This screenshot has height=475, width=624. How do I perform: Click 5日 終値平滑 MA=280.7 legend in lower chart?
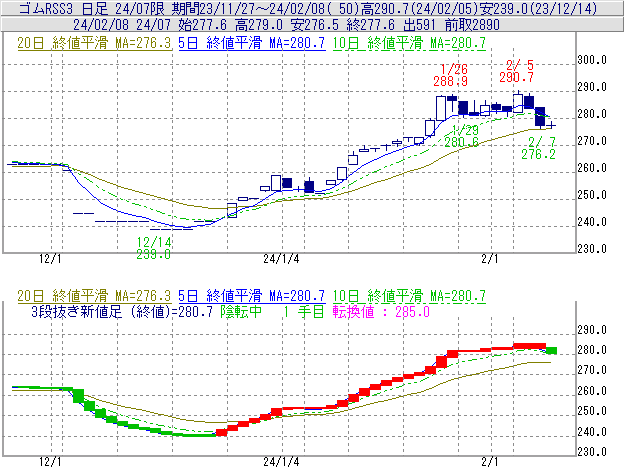pos(252,296)
